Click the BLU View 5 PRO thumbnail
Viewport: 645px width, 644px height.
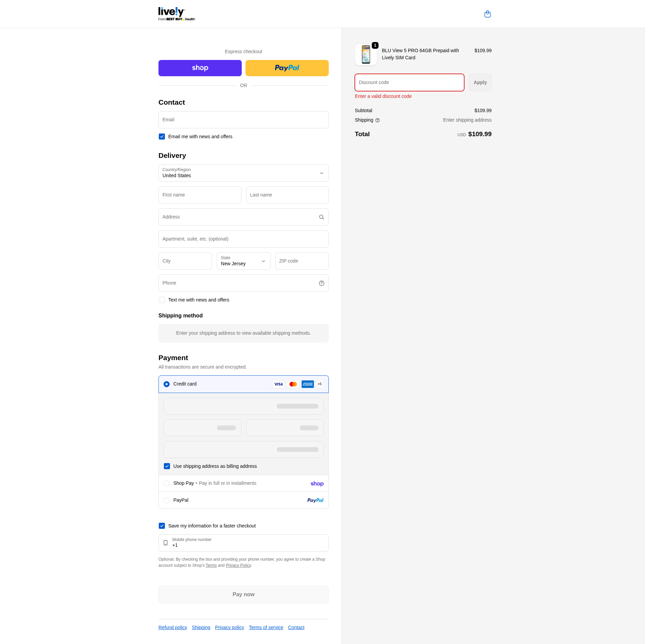point(366,55)
